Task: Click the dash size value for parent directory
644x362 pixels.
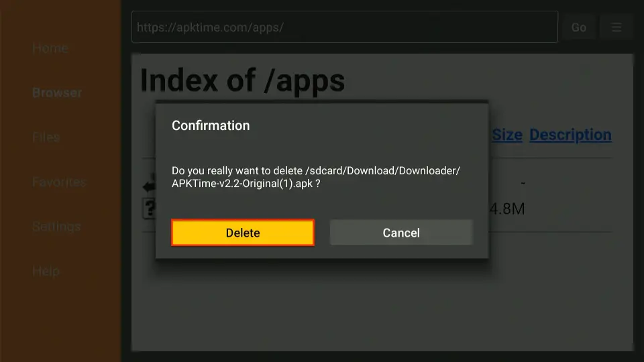Action: (x=522, y=182)
